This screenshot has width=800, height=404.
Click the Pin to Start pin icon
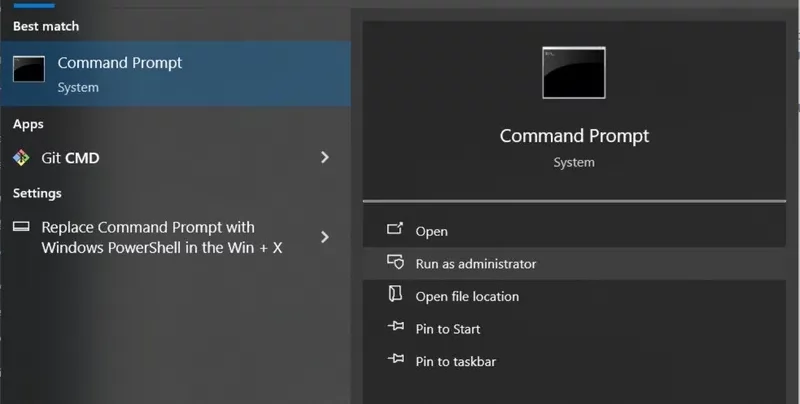(396, 326)
